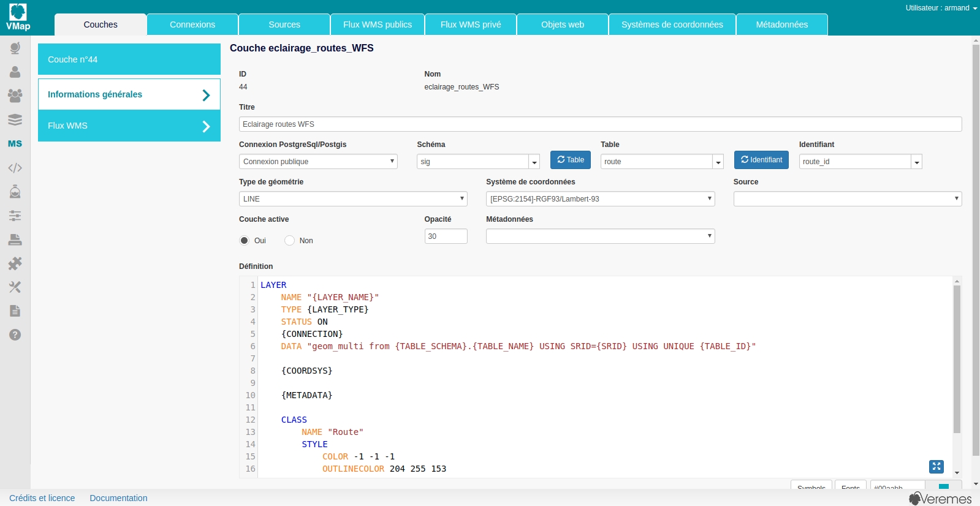
Task: Switch to the Flux WMS privé tab
Action: [471, 25]
